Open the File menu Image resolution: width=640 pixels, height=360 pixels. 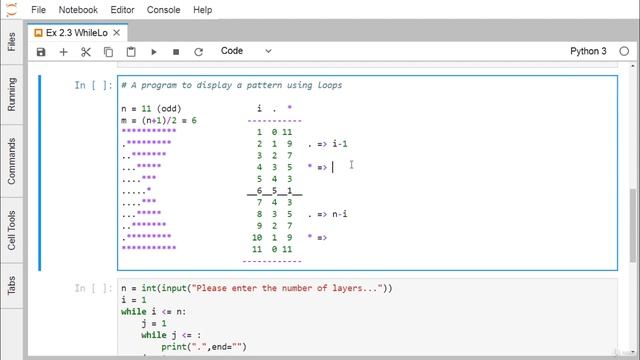(38, 10)
